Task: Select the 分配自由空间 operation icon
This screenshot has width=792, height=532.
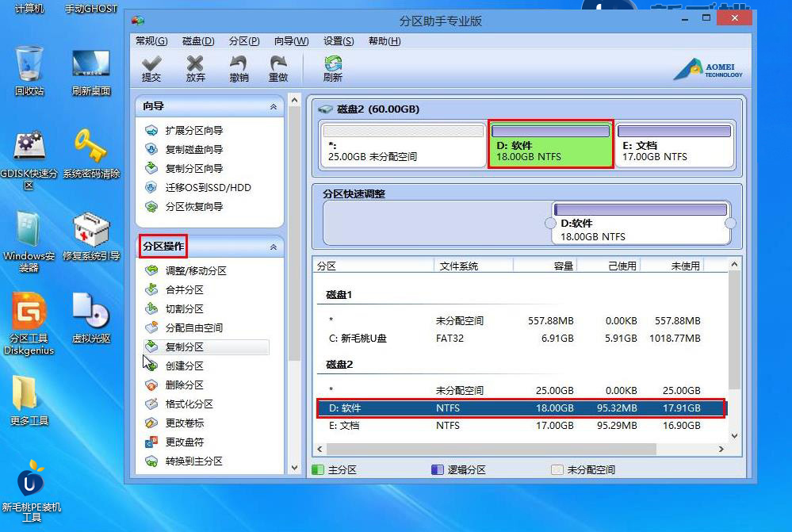Action: [x=151, y=327]
